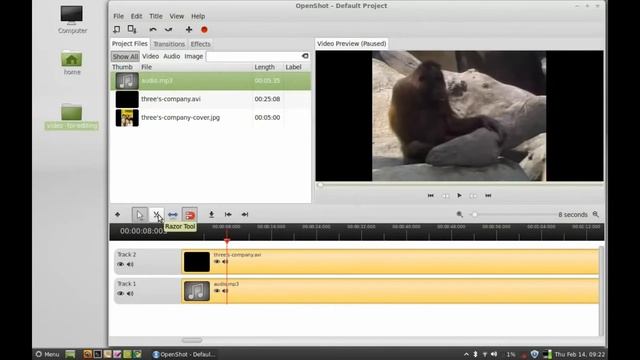Click the project files search input
This screenshot has height=360, width=640.
(253, 56)
